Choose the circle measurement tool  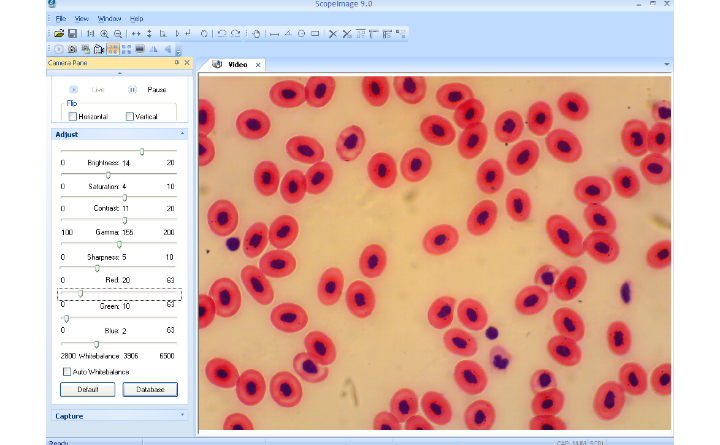click(301, 33)
